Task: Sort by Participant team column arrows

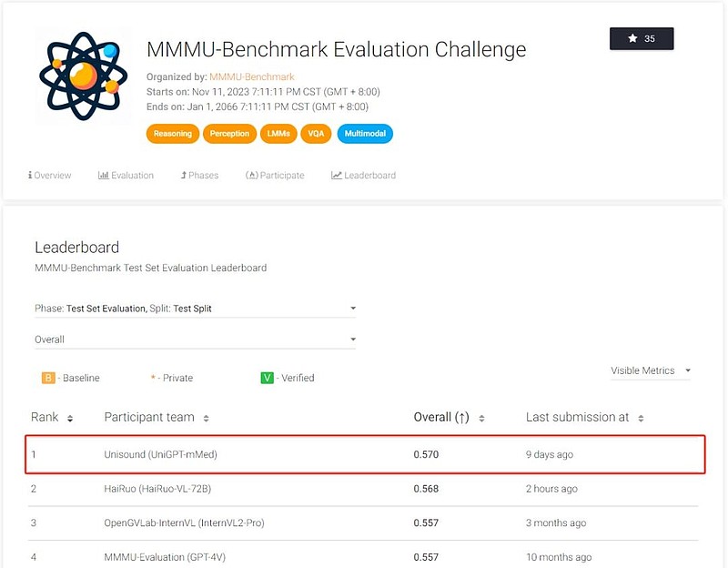Action: (x=206, y=419)
